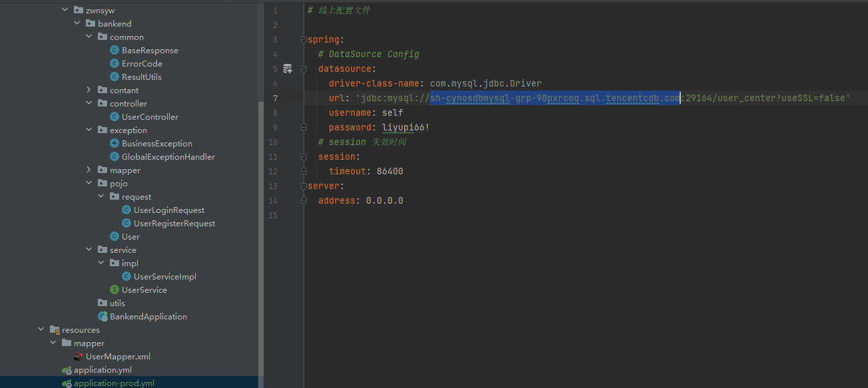Click the ResultUtils class icon

pos(114,77)
